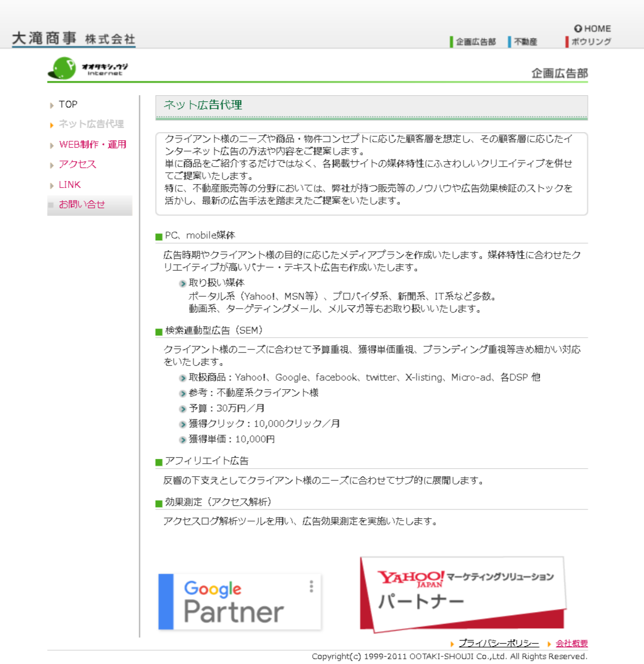Click 獲得クリック：10,000クリック／月 line
This screenshot has height=664, width=644.
(265, 424)
